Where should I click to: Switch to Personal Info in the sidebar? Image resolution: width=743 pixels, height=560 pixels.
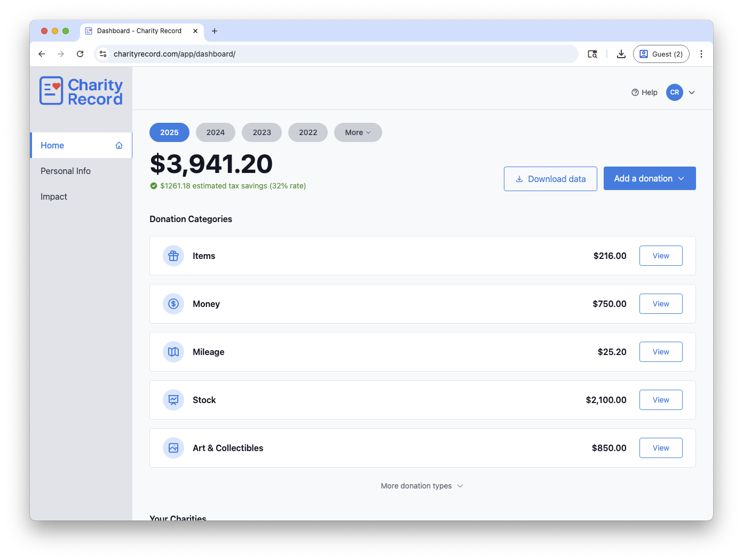pos(66,171)
